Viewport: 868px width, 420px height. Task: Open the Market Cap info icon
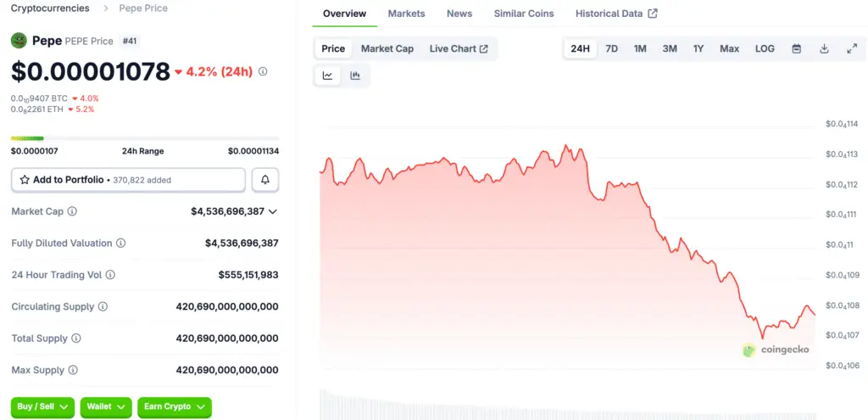pyautogui.click(x=72, y=211)
